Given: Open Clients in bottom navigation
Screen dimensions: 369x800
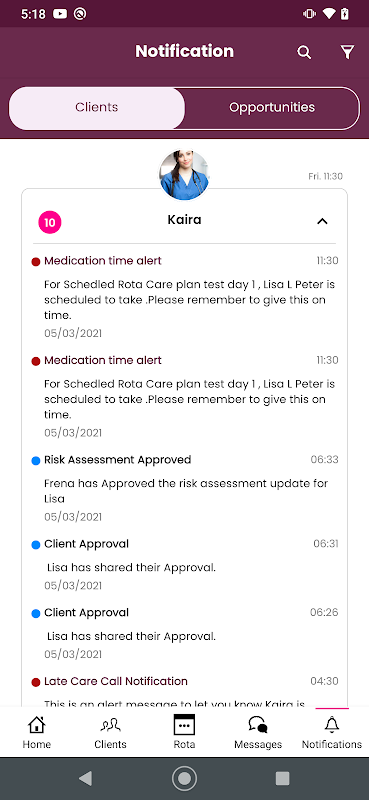Looking at the screenshot, I should pyautogui.click(x=110, y=732).
